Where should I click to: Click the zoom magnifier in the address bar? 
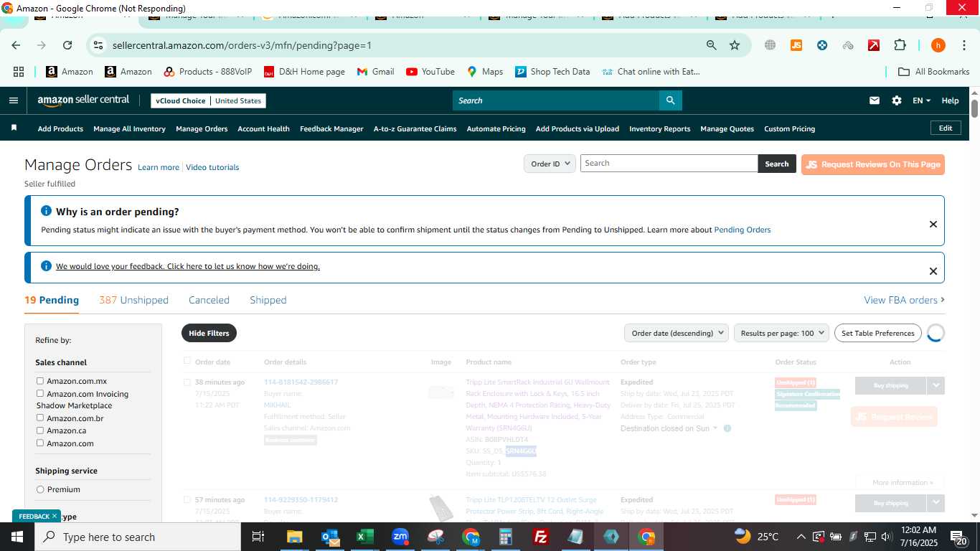pyautogui.click(x=711, y=45)
